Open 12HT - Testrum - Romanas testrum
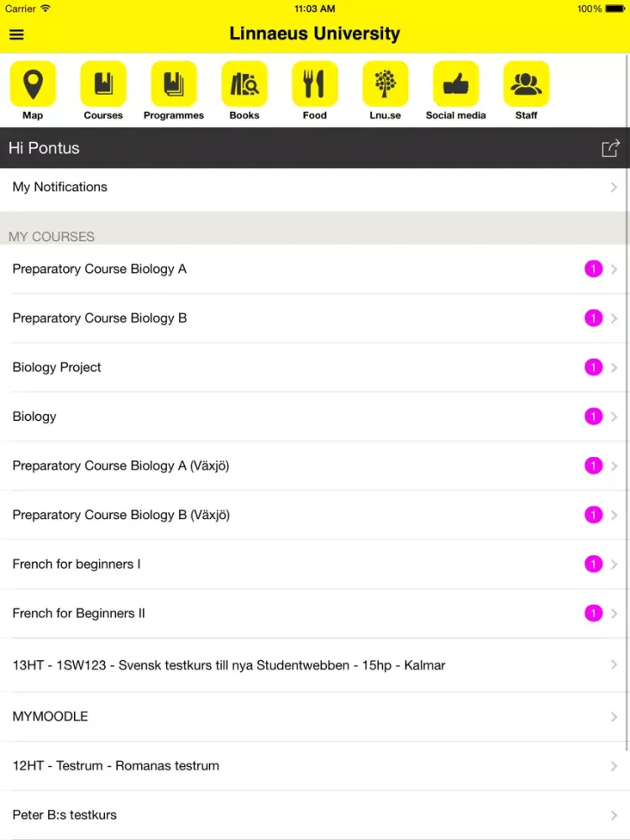This screenshot has width=630, height=840. (315, 766)
